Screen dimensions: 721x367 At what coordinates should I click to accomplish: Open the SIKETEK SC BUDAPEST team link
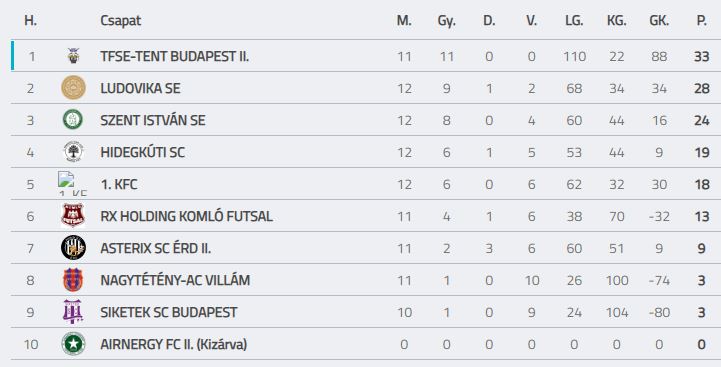[169, 312]
